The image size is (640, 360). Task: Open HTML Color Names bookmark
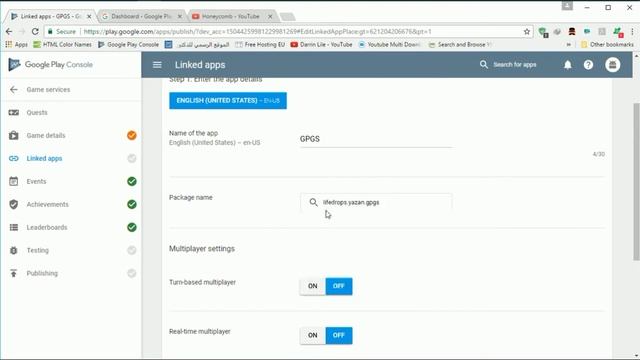click(x=62, y=44)
